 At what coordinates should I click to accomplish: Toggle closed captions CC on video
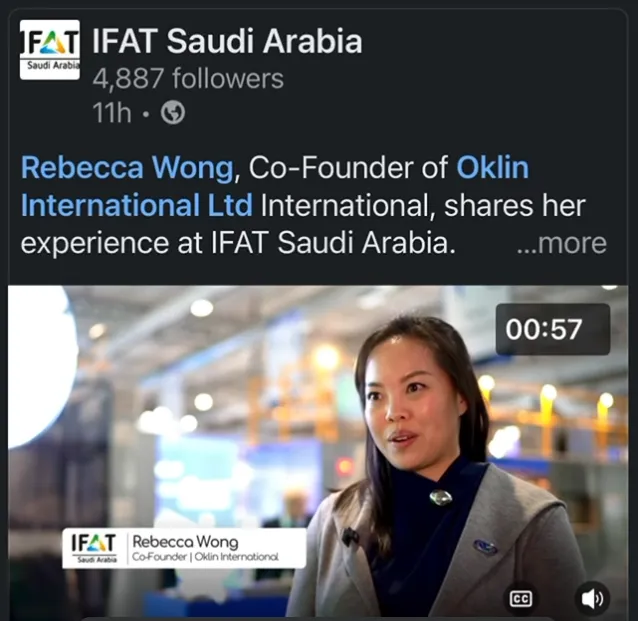pyautogui.click(x=521, y=599)
